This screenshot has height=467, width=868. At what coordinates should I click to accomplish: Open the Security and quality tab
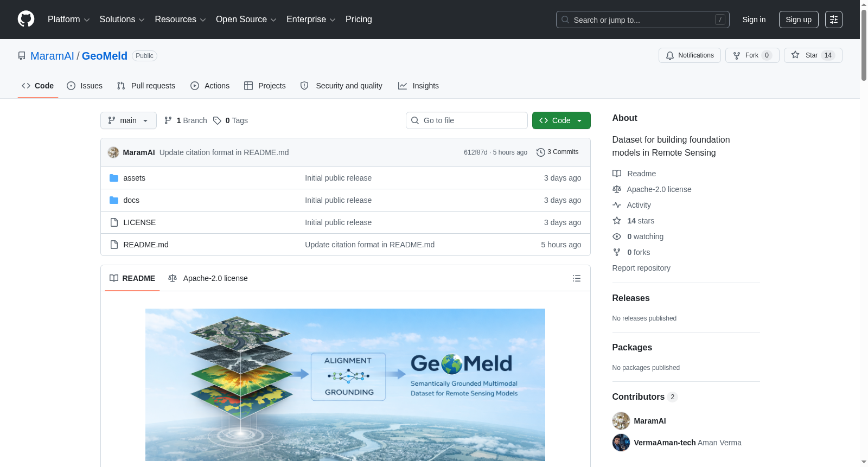pos(341,86)
